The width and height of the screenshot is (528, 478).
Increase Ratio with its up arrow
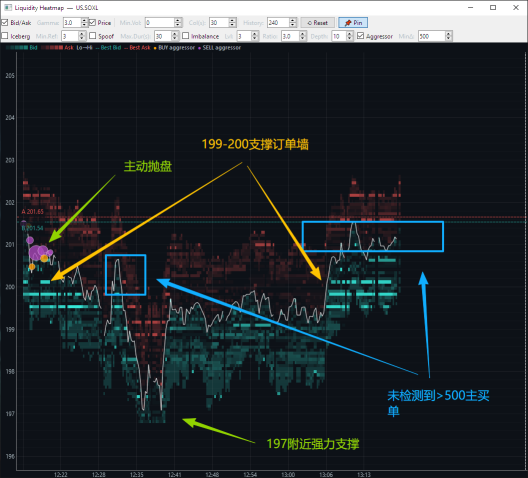pos(303,34)
